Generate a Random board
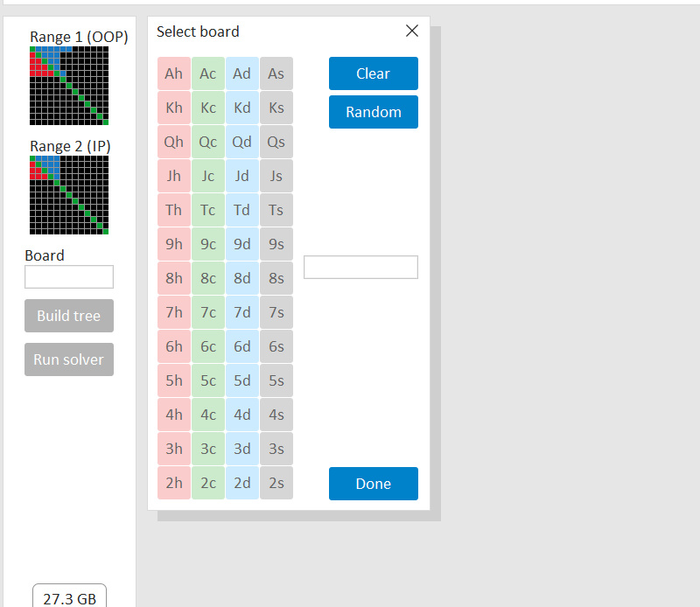Image resolution: width=700 pixels, height=607 pixels. pos(373,112)
